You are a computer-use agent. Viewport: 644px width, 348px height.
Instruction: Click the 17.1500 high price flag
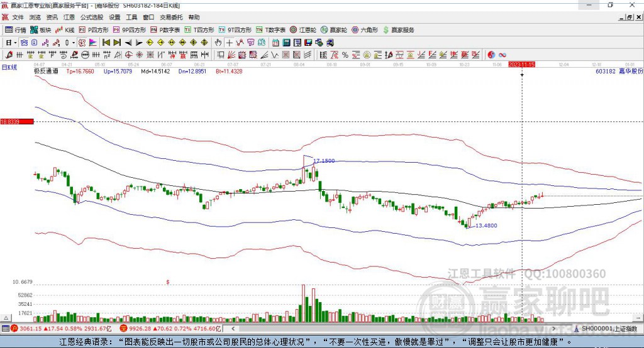tap(324, 161)
